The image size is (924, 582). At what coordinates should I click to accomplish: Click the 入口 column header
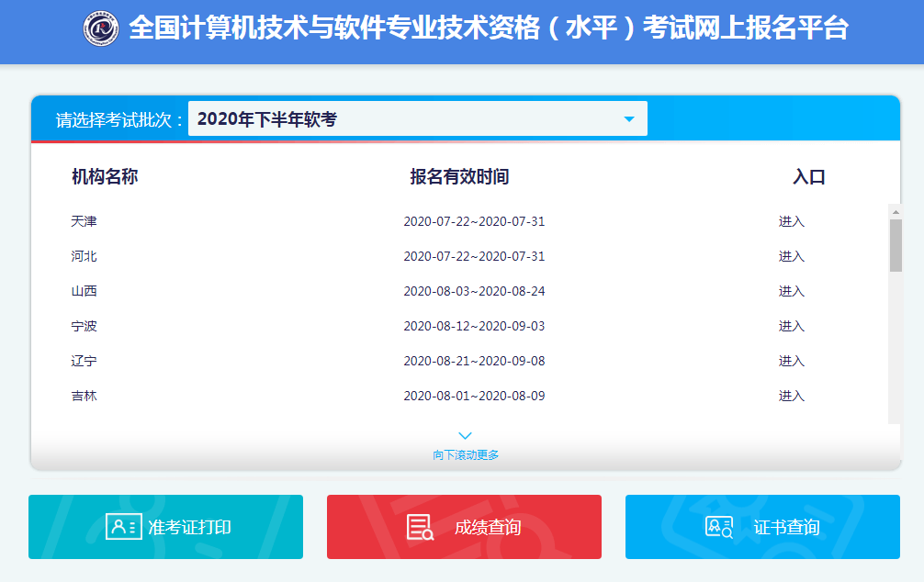tap(808, 177)
